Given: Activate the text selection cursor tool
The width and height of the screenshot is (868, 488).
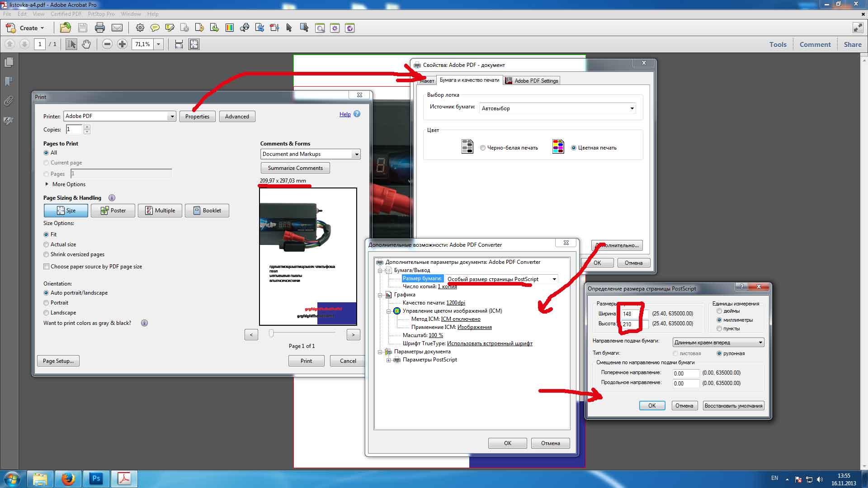Looking at the screenshot, I should tap(71, 44).
